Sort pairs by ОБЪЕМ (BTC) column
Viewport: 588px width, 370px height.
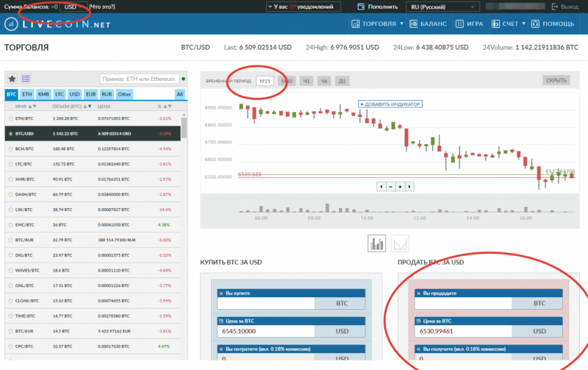[x=71, y=106]
